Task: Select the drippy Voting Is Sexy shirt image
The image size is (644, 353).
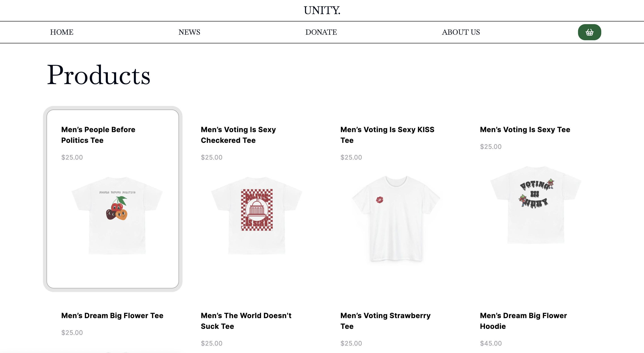Action: 536,205
